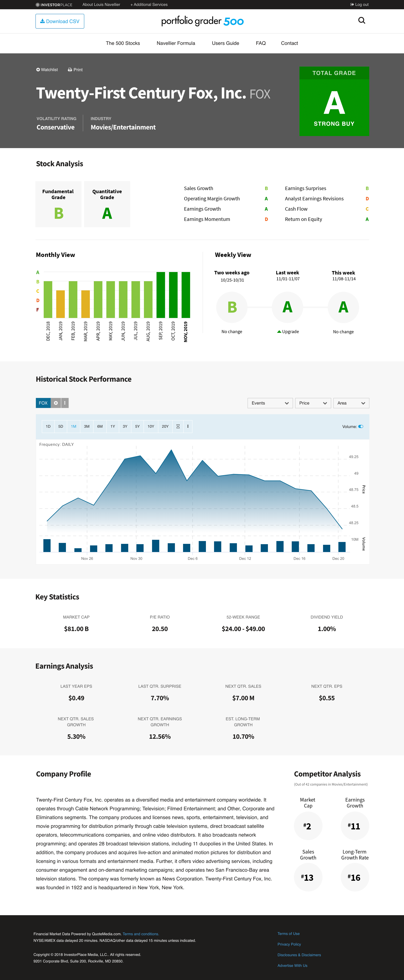Expand Additional Services menu
The width and height of the screenshot is (404, 980).
[x=149, y=5]
